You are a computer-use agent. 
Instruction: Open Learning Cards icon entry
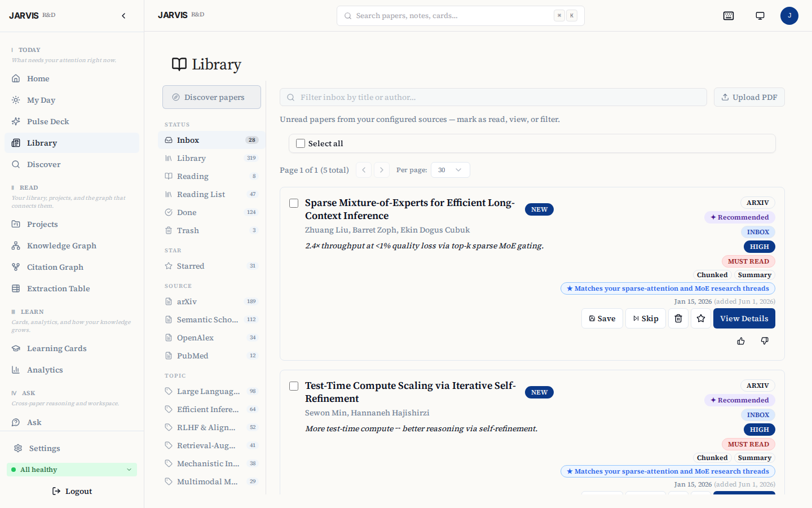pyautogui.click(x=72, y=348)
